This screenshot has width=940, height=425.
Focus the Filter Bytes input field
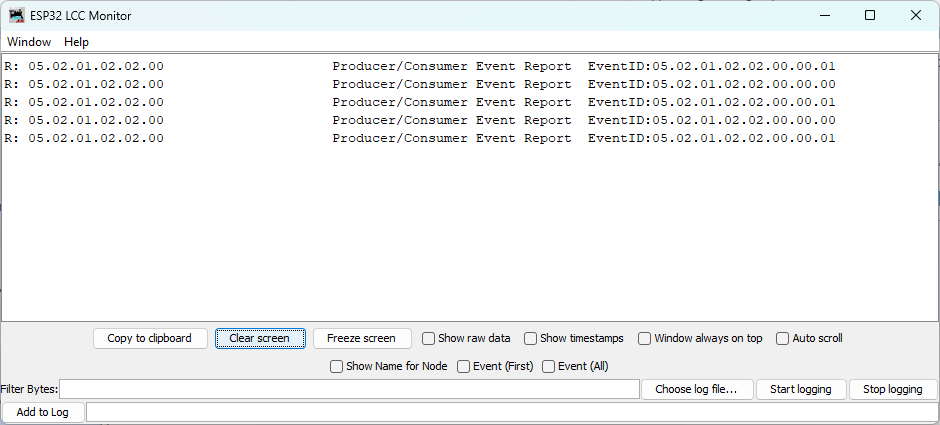click(x=350, y=389)
